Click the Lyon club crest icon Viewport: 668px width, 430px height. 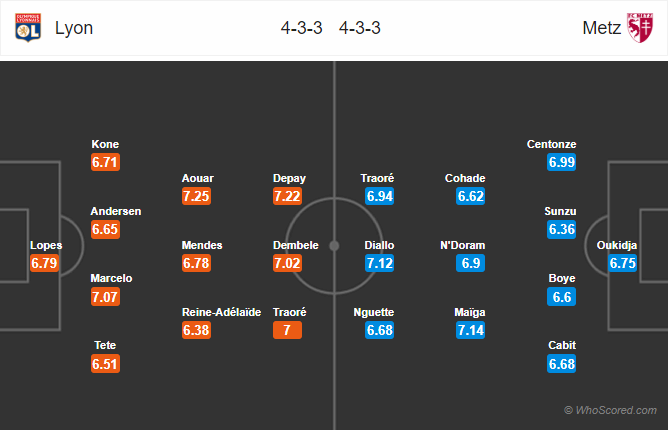28,28
